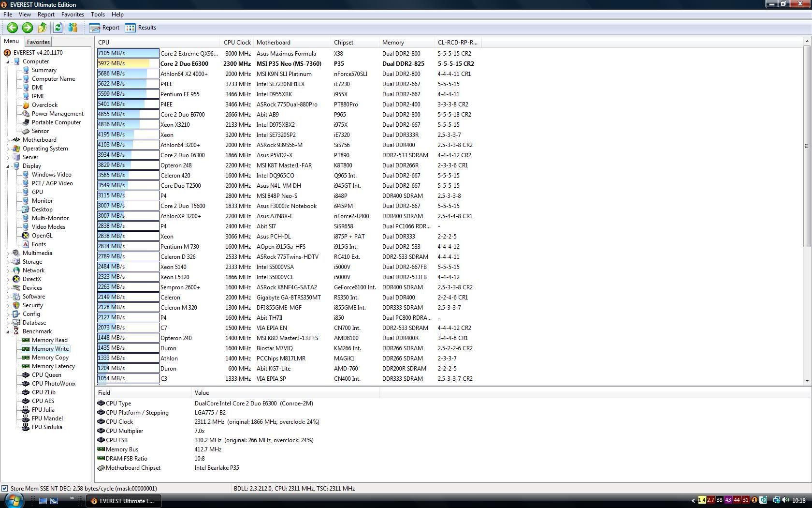Click the green Back arrow toolbar icon
This screenshot has height=508, width=812.
[x=12, y=28]
